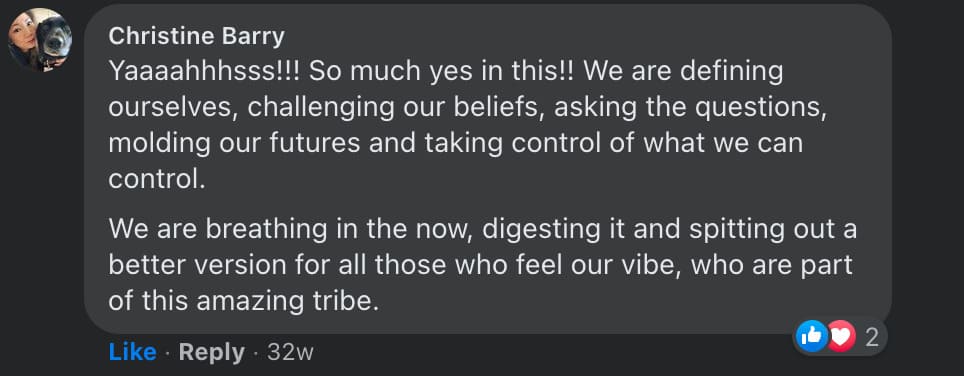This screenshot has width=964, height=376.
Task: Click the words "spitting out a"
Action: pos(773,229)
